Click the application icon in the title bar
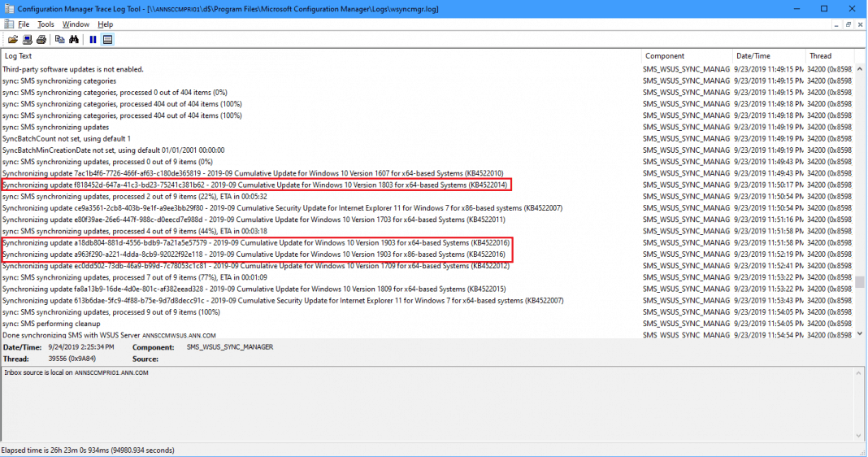 pos(9,8)
